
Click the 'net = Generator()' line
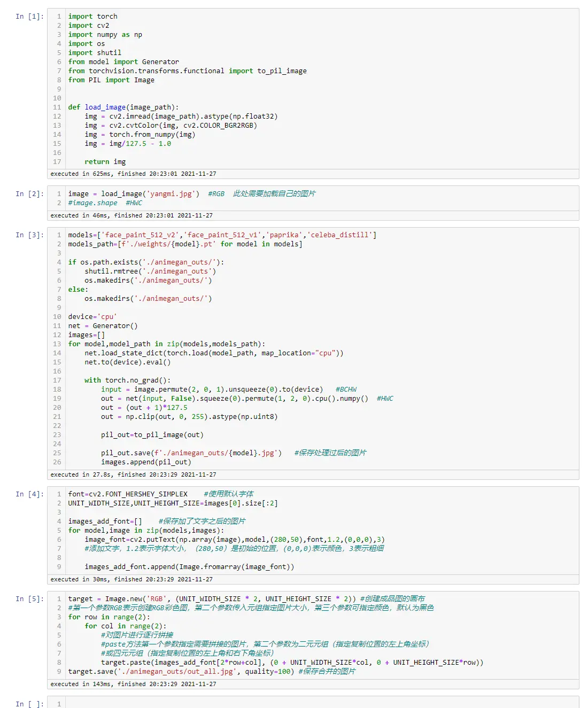coord(103,326)
